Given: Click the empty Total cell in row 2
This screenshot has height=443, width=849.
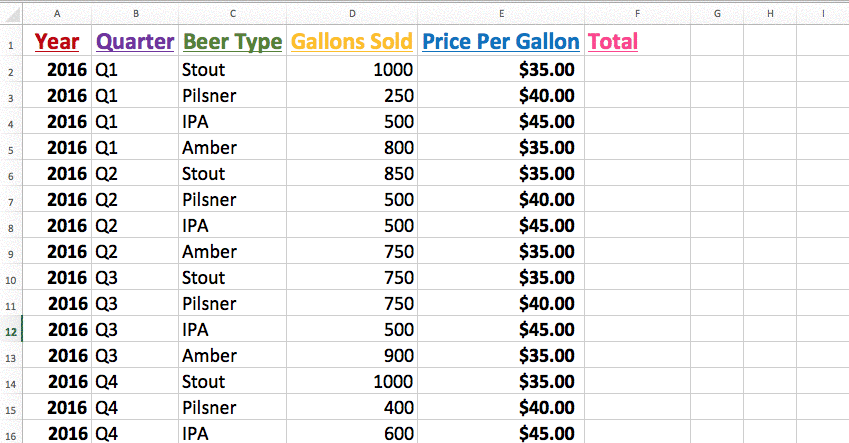Looking at the screenshot, I should [x=637, y=70].
